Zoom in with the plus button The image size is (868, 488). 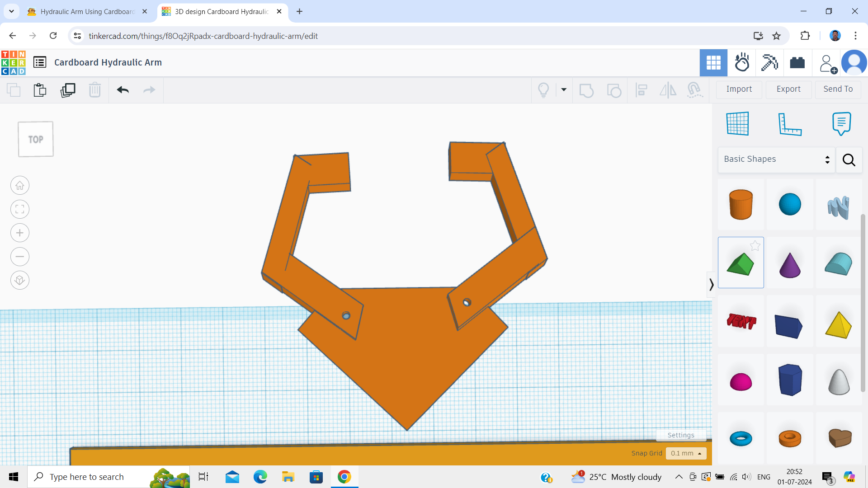pos(20,233)
